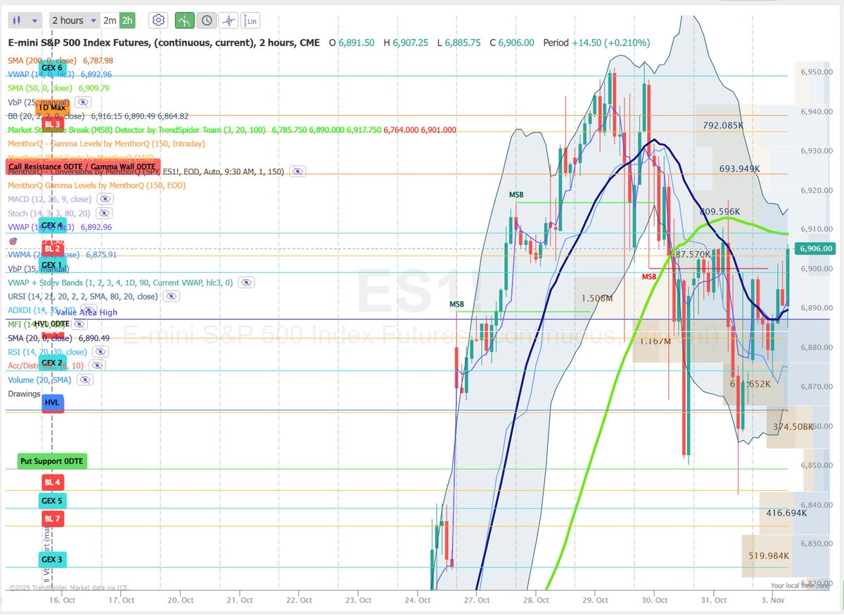The image size is (844, 616).
Task: Click the GEX 2 level tag
Action: coord(52,363)
